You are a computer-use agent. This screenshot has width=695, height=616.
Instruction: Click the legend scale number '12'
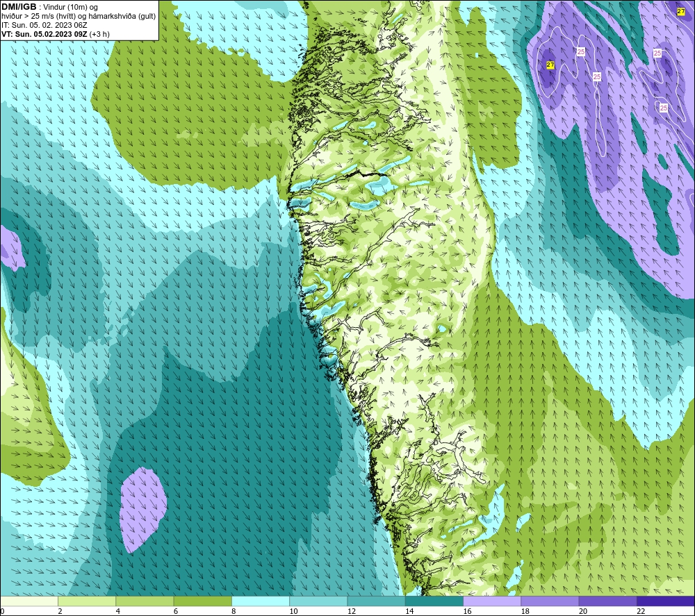[x=352, y=611]
